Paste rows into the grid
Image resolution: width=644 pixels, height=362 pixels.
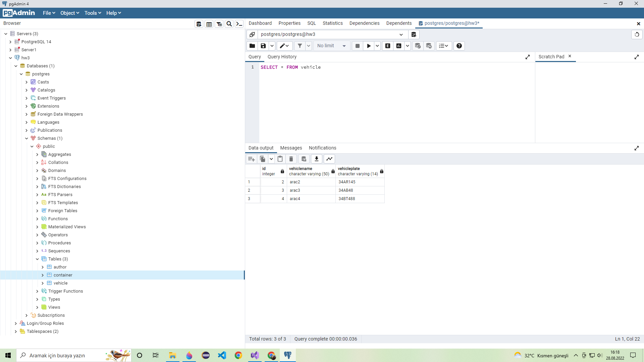280,159
